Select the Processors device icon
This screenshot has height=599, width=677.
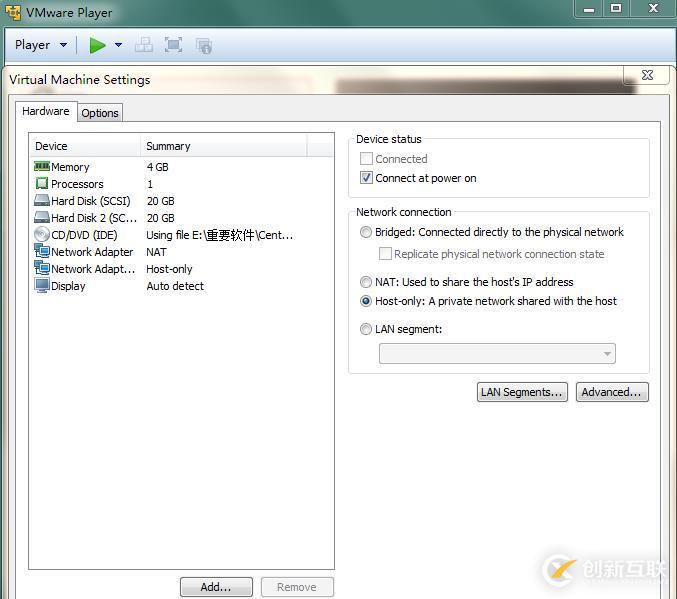point(42,184)
